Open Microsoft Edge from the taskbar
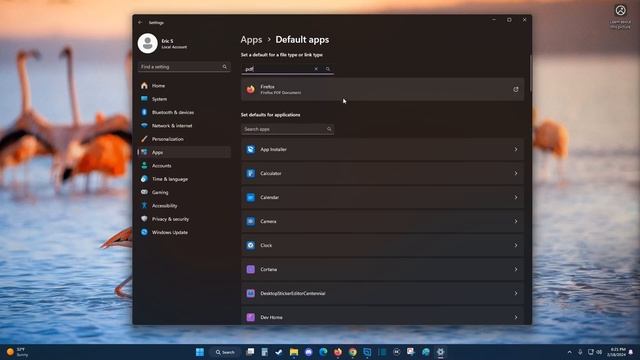This screenshot has width=640, height=360. pos(323,352)
